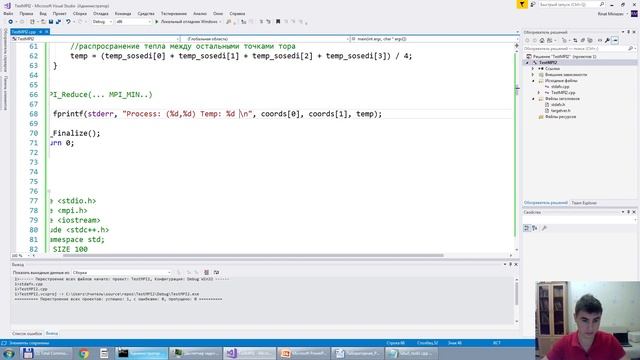This screenshot has width=640, height=360.
Task: Open the Правка menu
Action: pyautogui.click(x=26, y=13)
